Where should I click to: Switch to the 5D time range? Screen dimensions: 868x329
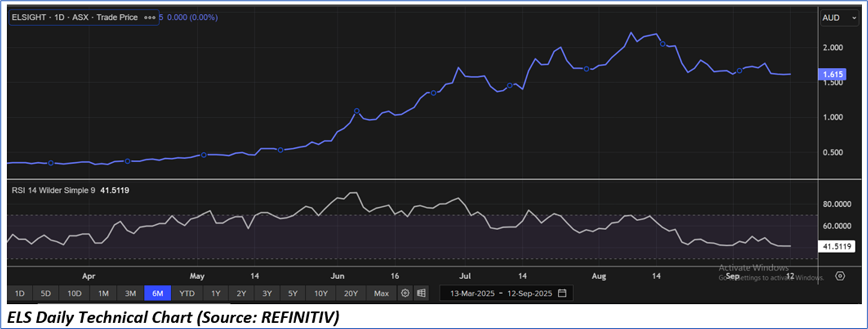46,293
